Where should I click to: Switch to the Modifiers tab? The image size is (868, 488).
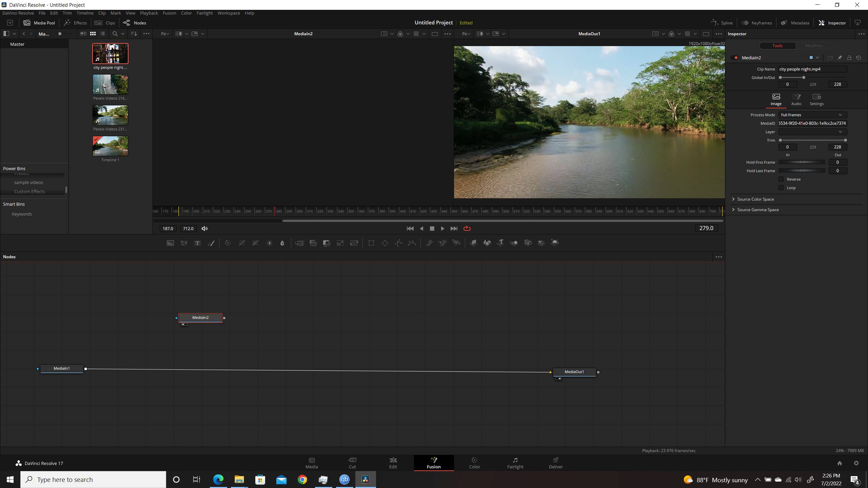[814, 46]
